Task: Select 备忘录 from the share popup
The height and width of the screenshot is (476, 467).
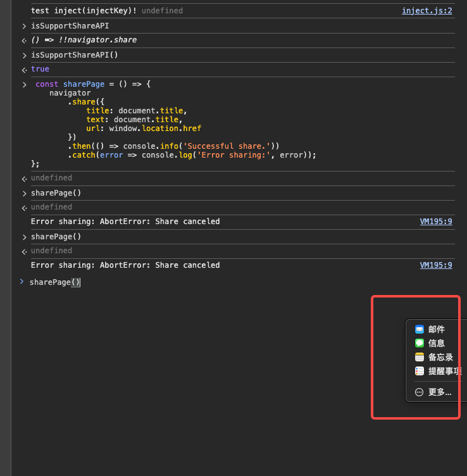Action: click(440, 357)
